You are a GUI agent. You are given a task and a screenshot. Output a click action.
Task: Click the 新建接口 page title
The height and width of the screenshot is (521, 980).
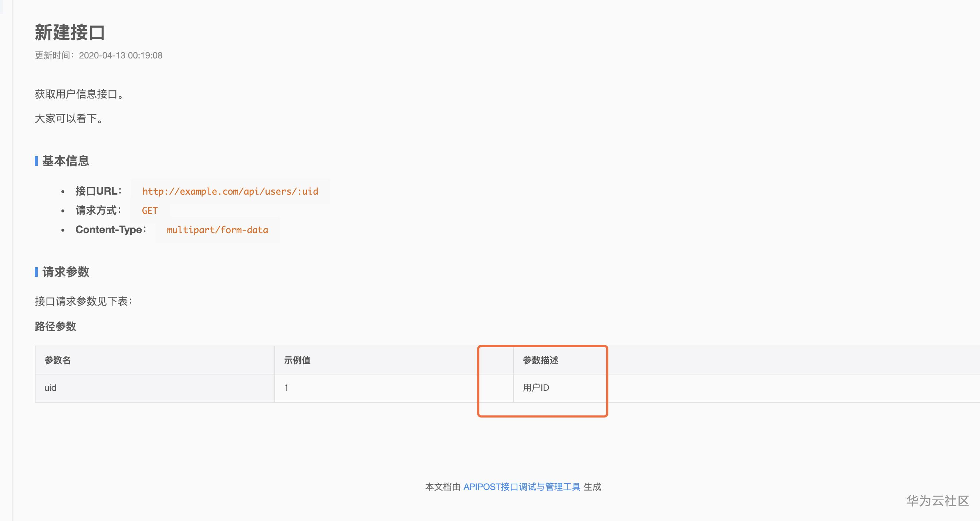(70, 32)
